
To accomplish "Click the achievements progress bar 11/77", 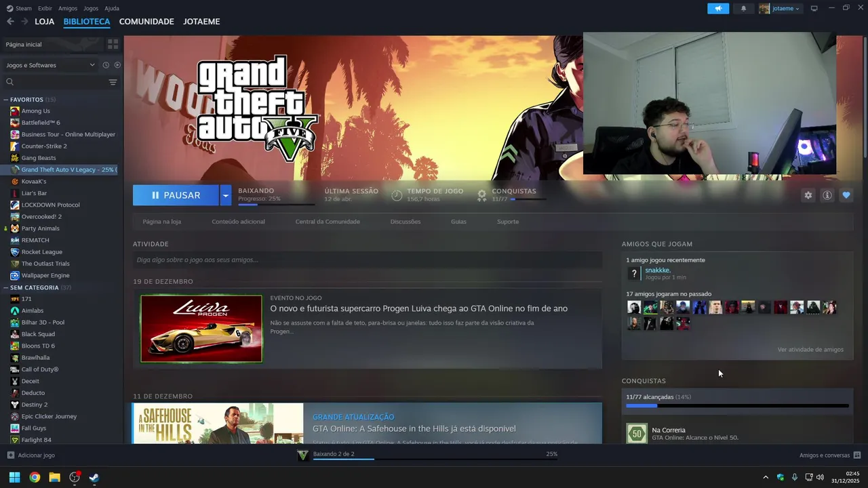I will (x=737, y=406).
